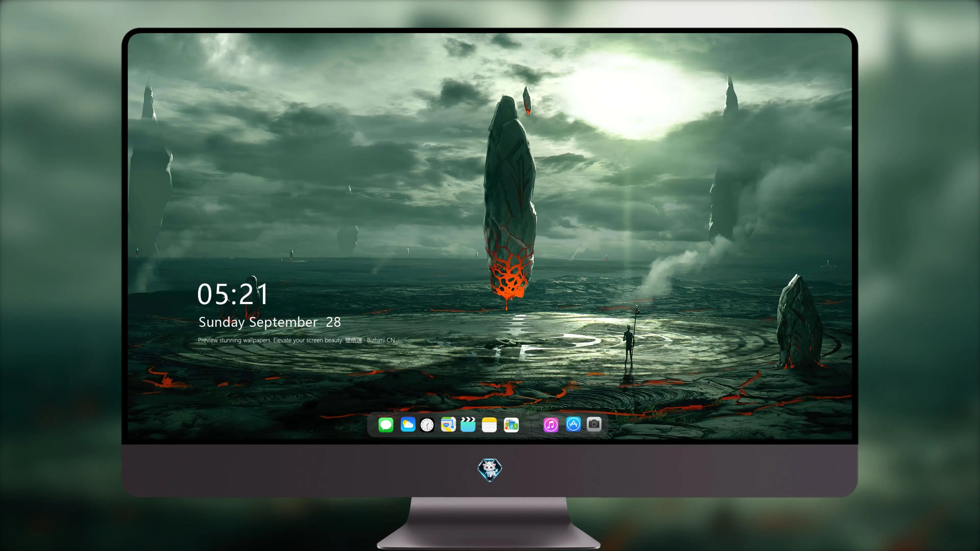
Task: Open the yellow Notes app
Action: tap(489, 425)
